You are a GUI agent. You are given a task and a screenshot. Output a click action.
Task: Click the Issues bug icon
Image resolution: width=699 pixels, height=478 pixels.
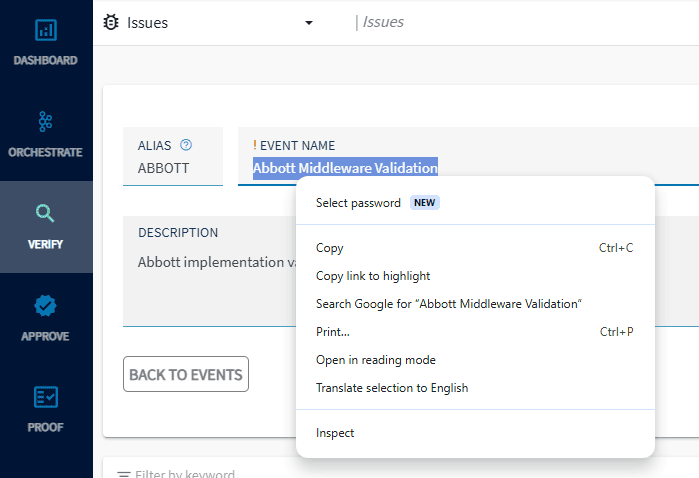click(111, 22)
